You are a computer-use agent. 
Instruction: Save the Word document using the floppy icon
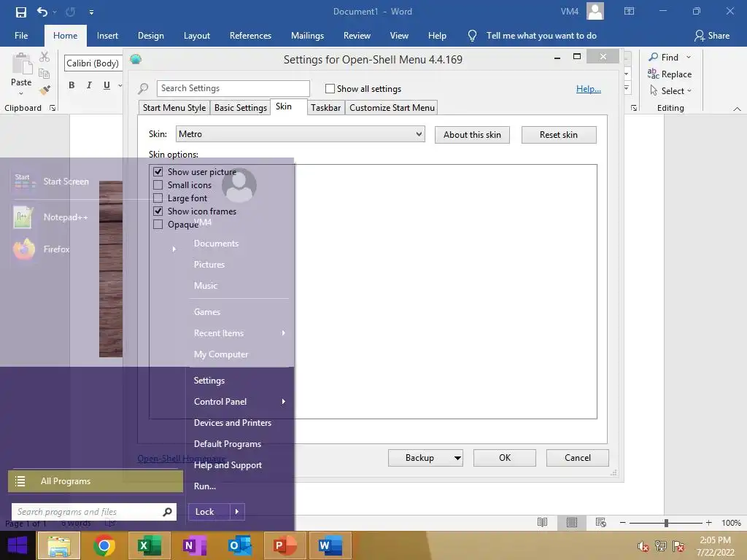[x=21, y=12]
